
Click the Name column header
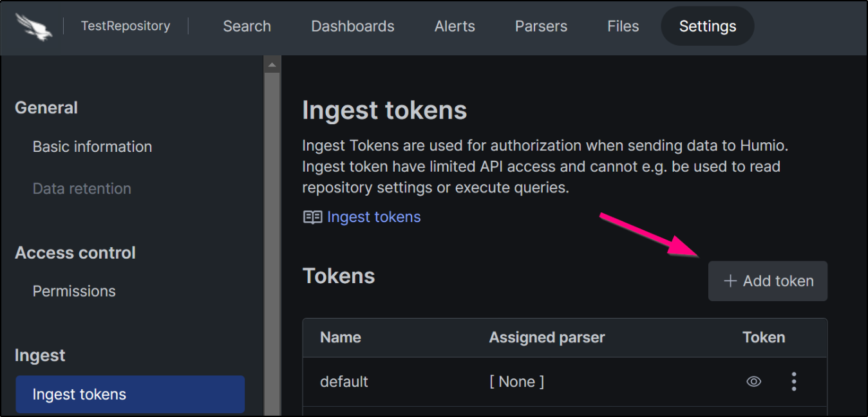(x=341, y=338)
